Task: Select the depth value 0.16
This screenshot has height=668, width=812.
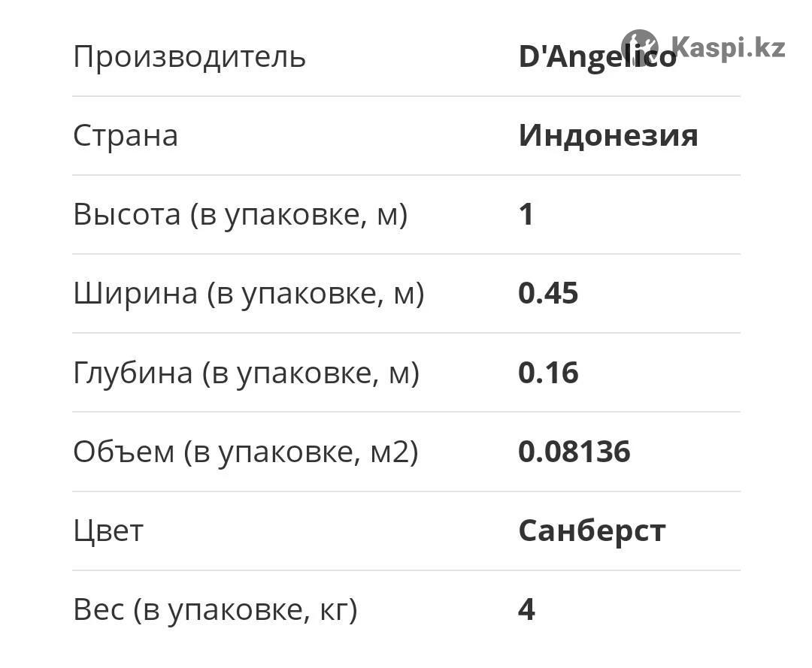Action: (548, 373)
